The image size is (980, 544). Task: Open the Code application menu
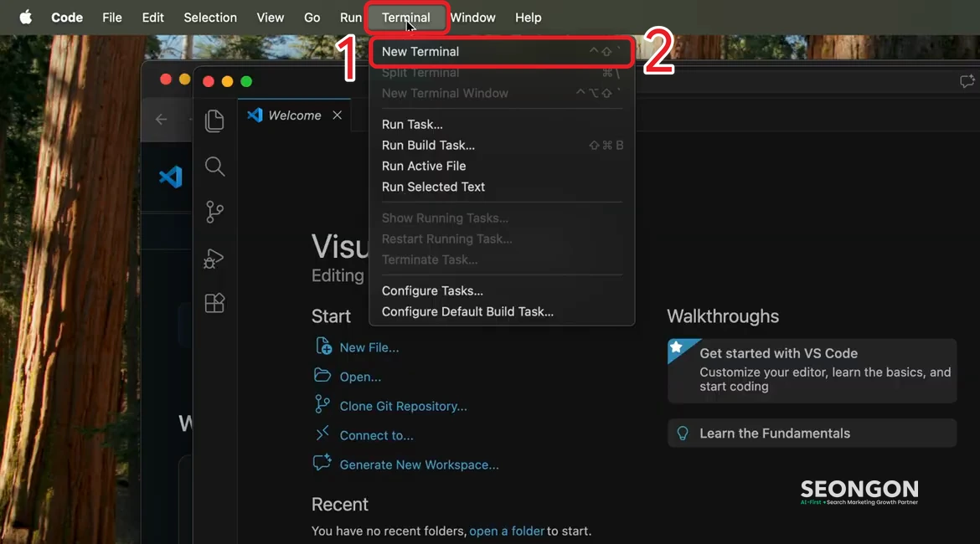(x=67, y=18)
